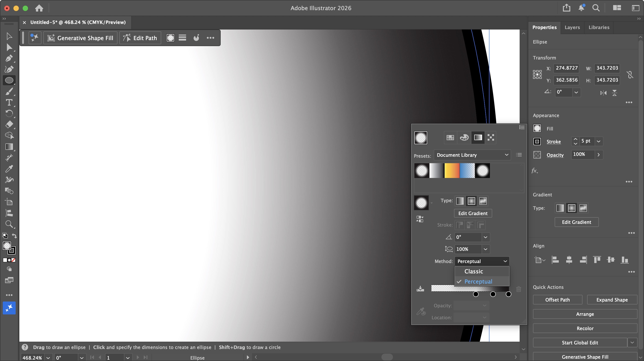Flip the ellipse vertically using Transform icon

coord(615,93)
